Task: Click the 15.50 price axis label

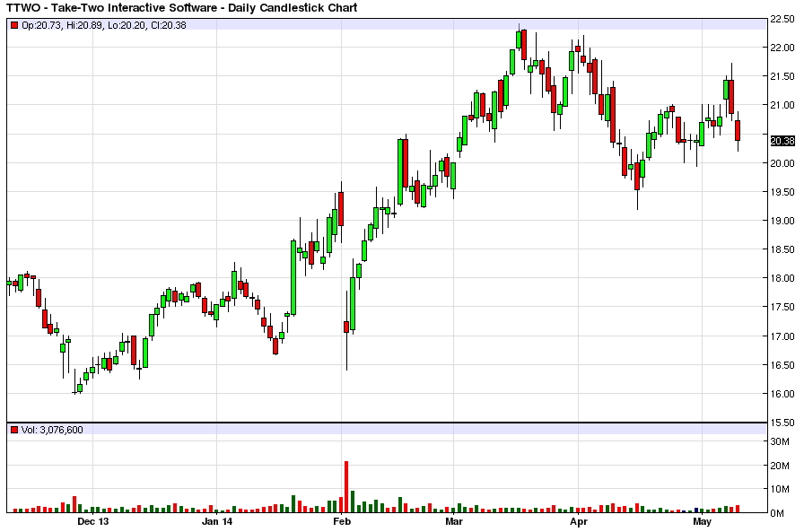Action: (782, 423)
